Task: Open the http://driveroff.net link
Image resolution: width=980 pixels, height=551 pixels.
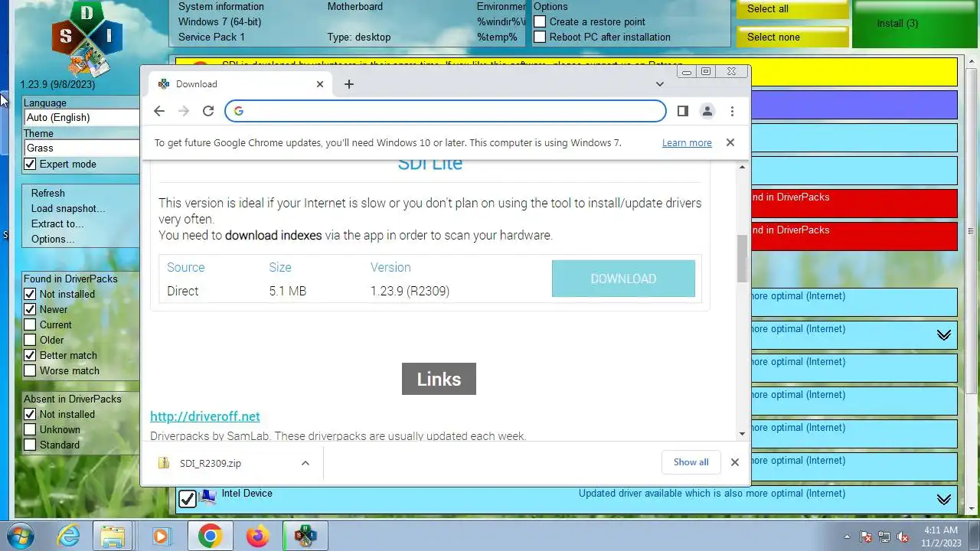Action: click(x=205, y=416)
